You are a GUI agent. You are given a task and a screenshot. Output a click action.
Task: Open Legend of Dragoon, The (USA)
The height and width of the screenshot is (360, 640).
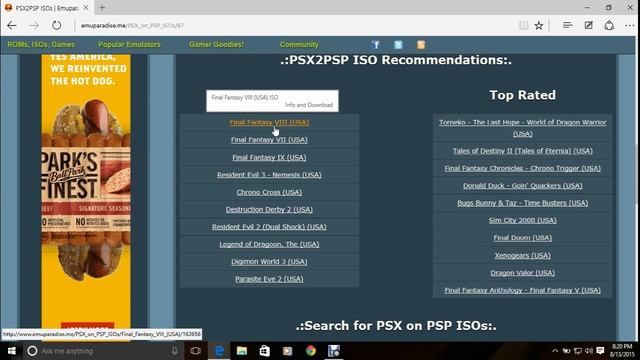coord(269,244)
